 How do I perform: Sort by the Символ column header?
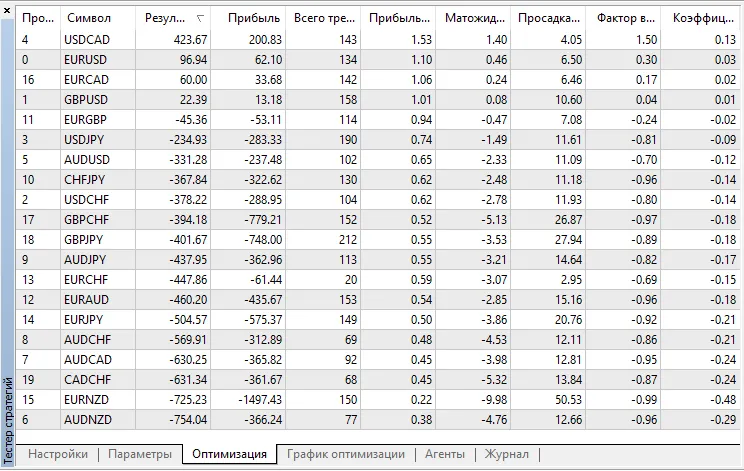[88, 18]
